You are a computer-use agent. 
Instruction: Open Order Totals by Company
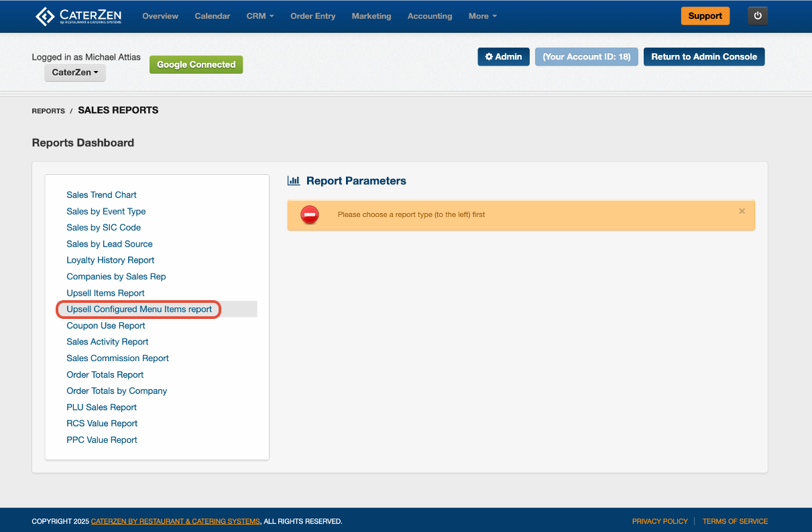pyautogui.click(x=117, y=391)
